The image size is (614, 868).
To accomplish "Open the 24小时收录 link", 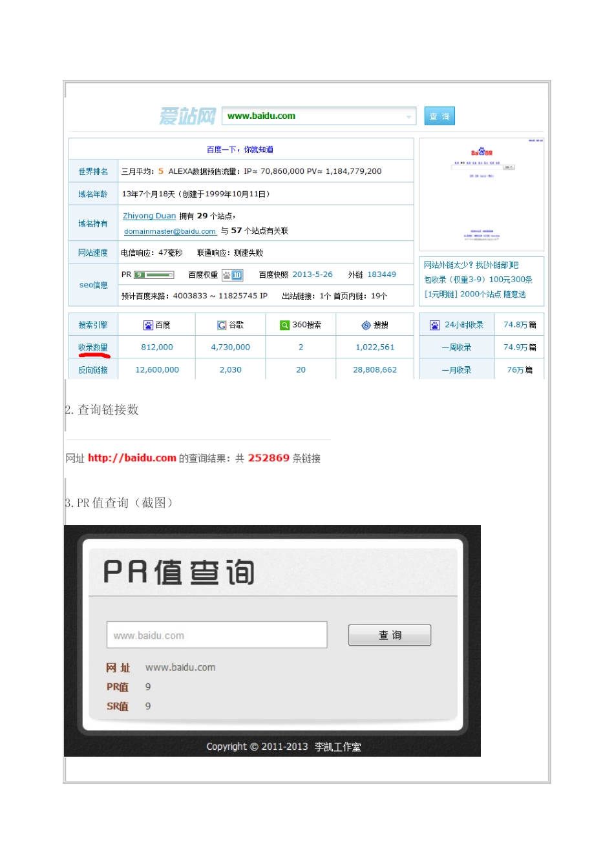I will [464, 325].
